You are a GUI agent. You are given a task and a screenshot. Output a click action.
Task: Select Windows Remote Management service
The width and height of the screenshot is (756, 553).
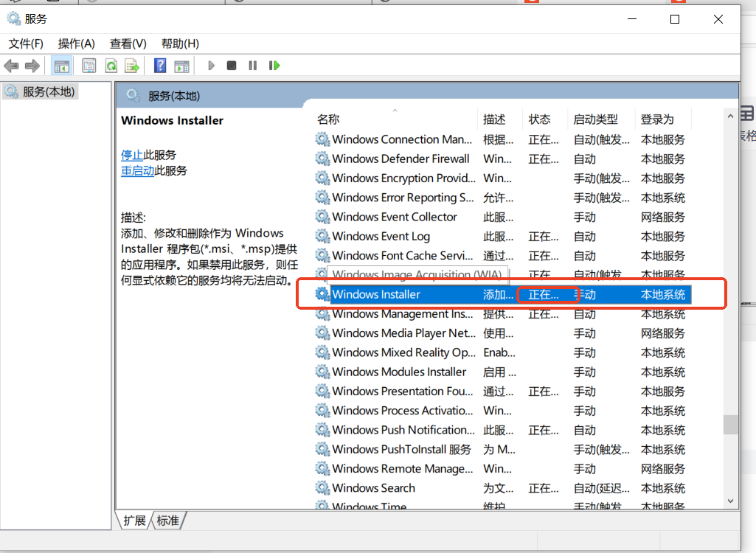(x=503, y=469)
